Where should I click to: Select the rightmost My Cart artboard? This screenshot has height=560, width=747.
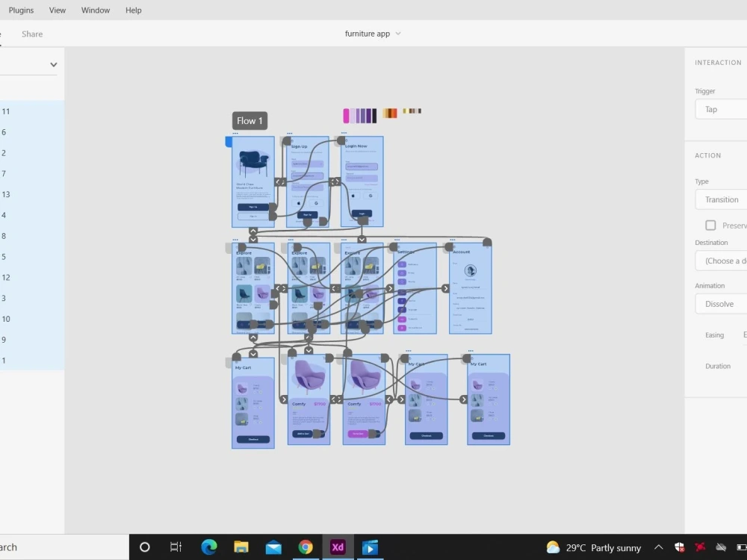[489, 399]
